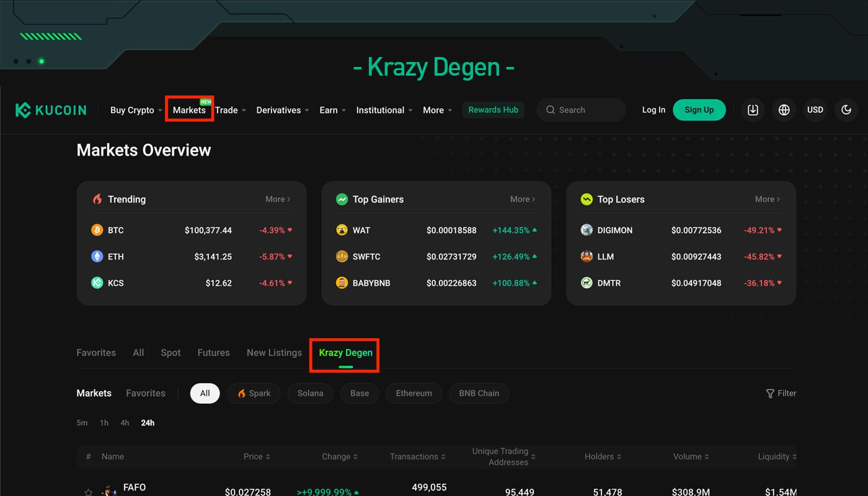868x496 pixels.
Task: Toggle dark mode moon icon
Action: (846, 110)
